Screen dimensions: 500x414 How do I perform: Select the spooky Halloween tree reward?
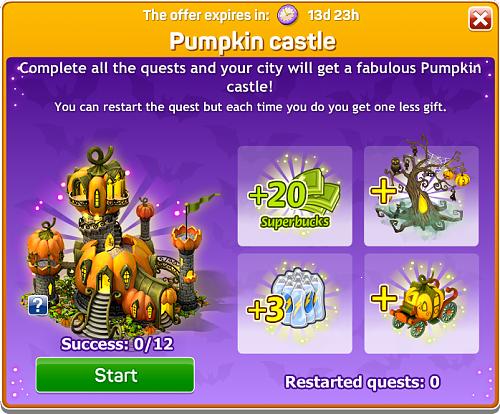(421, 196)
